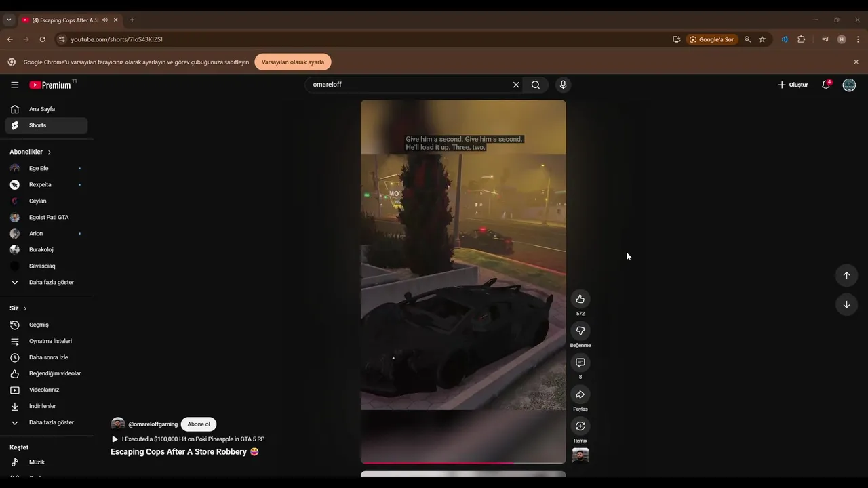
Task: Open Ana Sayfa in sidebar
Action: 46,109
